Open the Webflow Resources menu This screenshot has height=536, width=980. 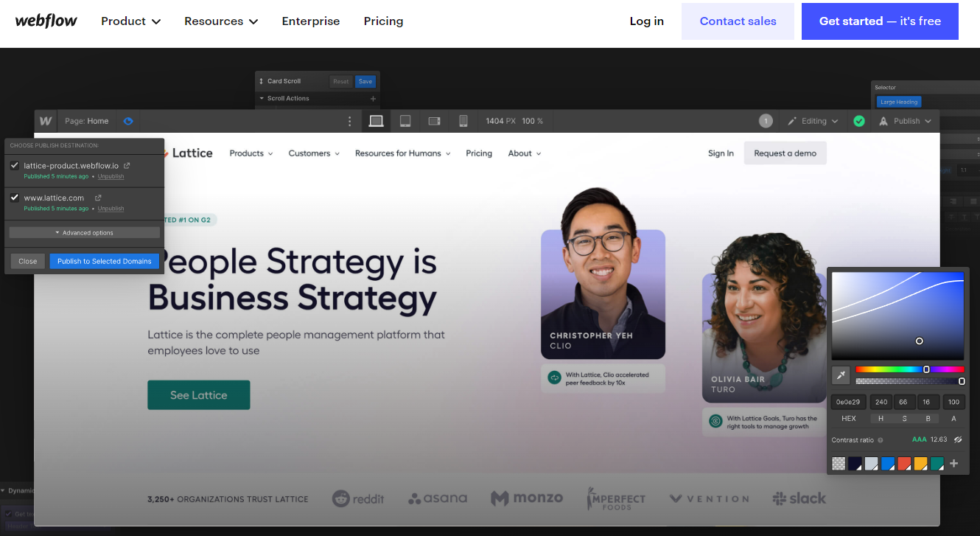pyautogui.click(x=221, y=21)
